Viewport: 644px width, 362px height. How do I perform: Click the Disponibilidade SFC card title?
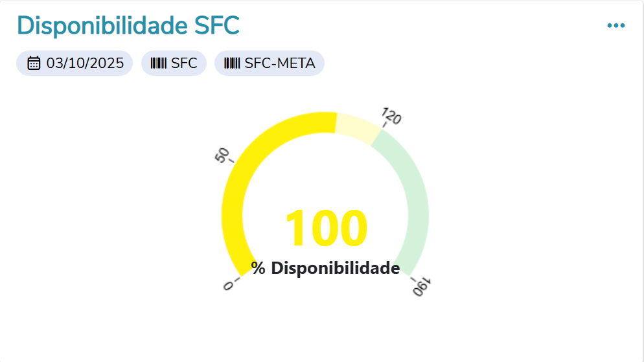click(x=128, y=25)
